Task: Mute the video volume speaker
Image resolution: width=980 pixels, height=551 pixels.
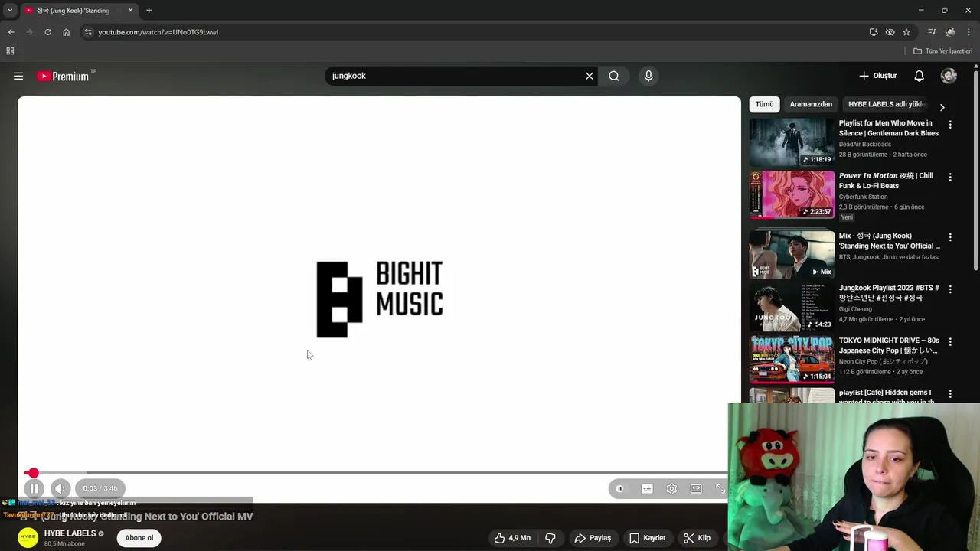Action: point(60,488)
